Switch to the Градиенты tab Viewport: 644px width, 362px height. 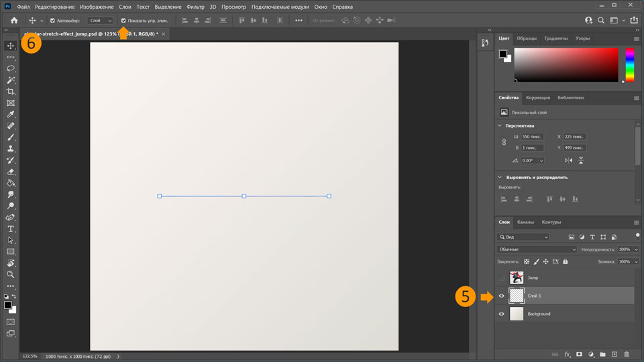coord(556,38)
